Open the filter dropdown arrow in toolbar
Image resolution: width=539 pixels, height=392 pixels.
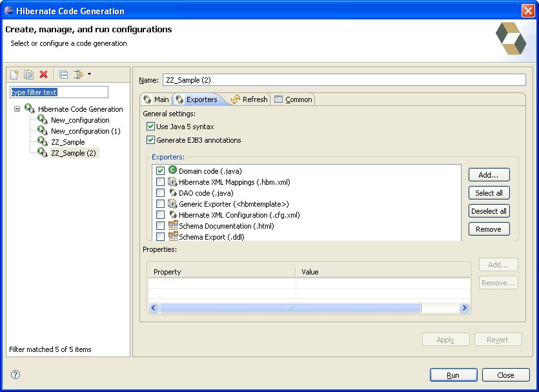[90, 75]
